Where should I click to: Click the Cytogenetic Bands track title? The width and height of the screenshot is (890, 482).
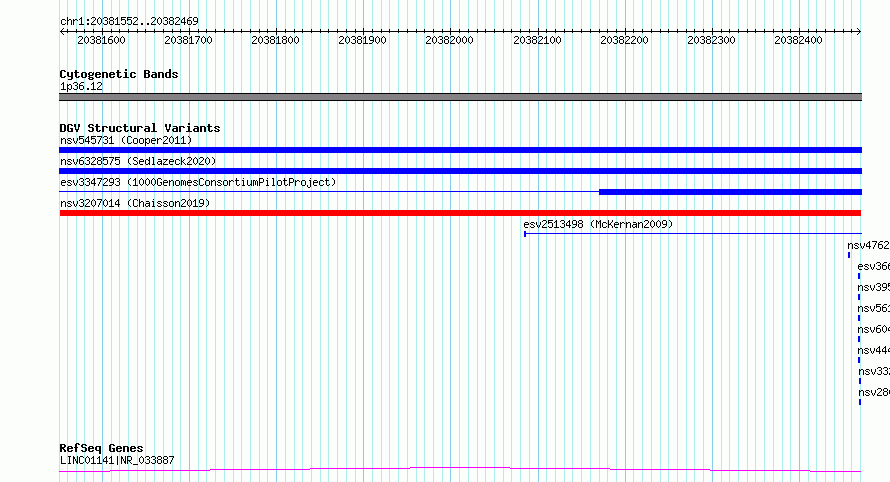tap(119, 74)
